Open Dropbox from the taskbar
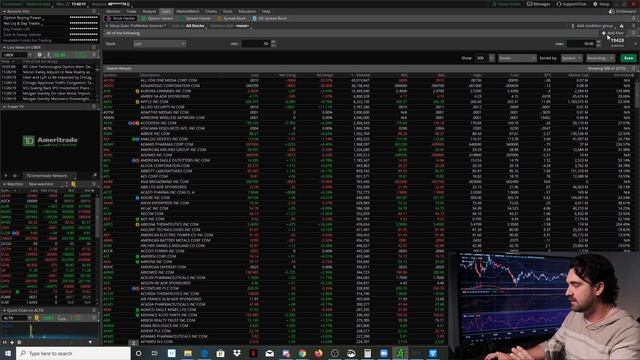 tap(237, 353)
